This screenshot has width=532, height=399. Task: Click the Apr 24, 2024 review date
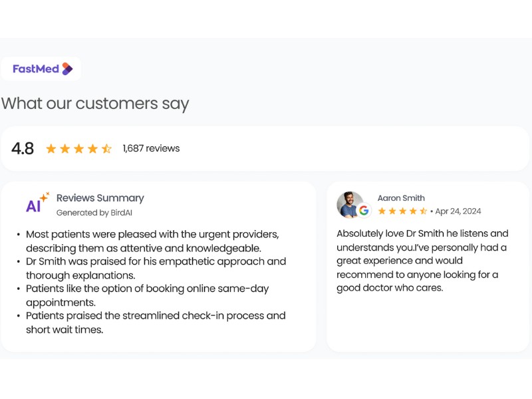[x=458, y=211]
